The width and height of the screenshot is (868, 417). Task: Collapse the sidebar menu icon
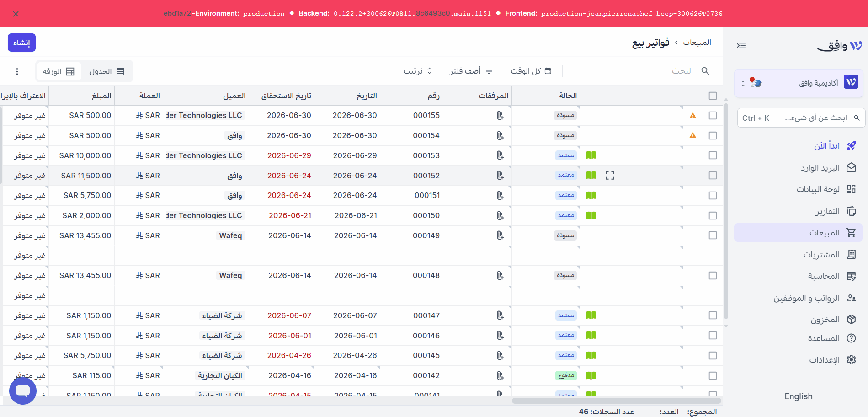[x=741, y=45]
